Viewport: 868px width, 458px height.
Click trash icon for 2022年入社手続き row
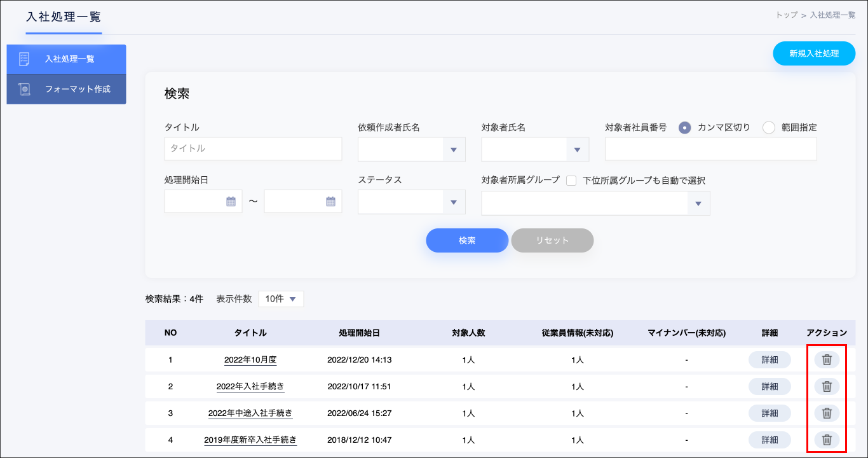[x=827, y=387]
